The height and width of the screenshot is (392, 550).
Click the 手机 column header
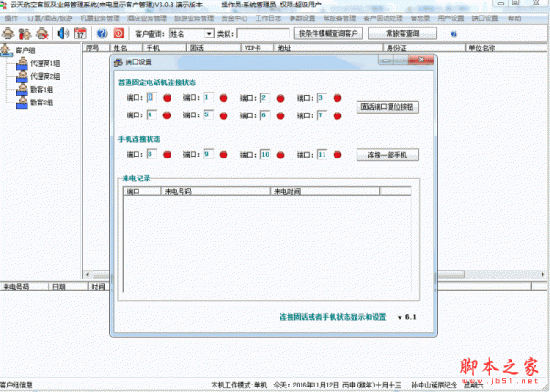click(164, 48)
